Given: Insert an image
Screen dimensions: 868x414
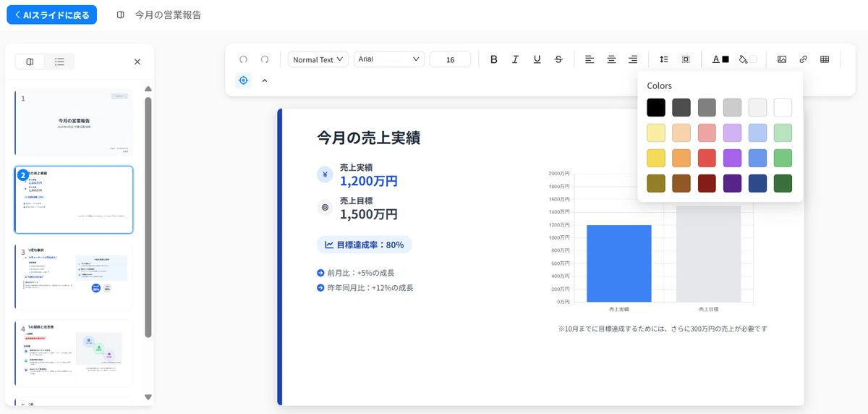Looking at the screenshot, I should coord(782,59).
